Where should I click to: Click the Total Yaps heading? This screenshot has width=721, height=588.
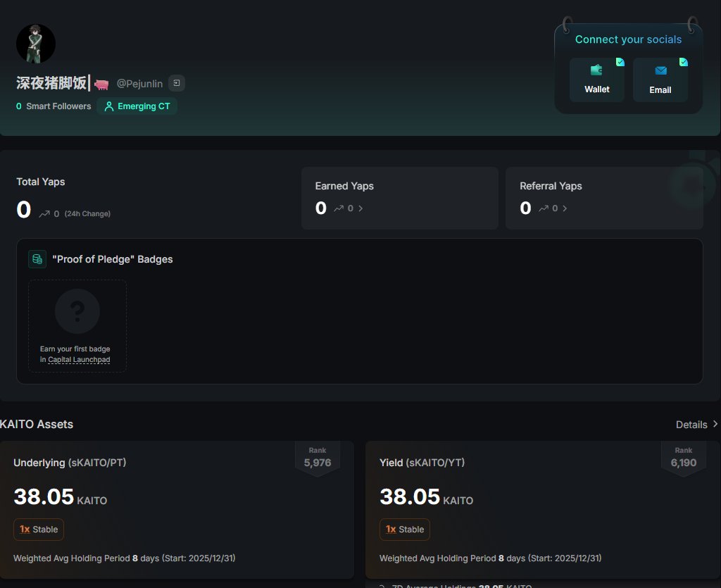40,182
